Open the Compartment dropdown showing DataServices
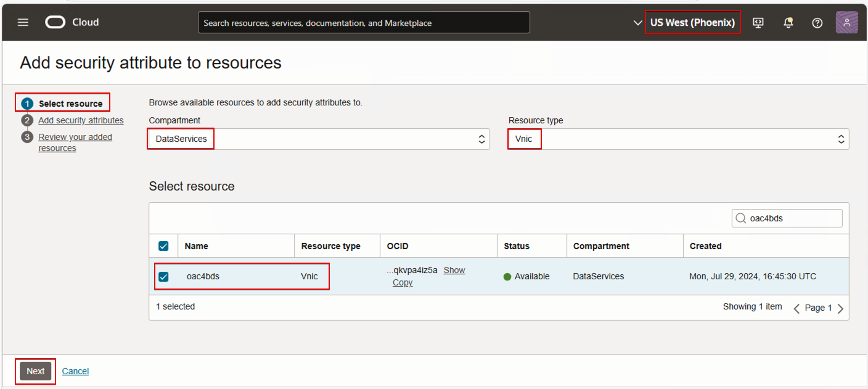The height and width of the screenshot is (389, 868). (319, 139)
